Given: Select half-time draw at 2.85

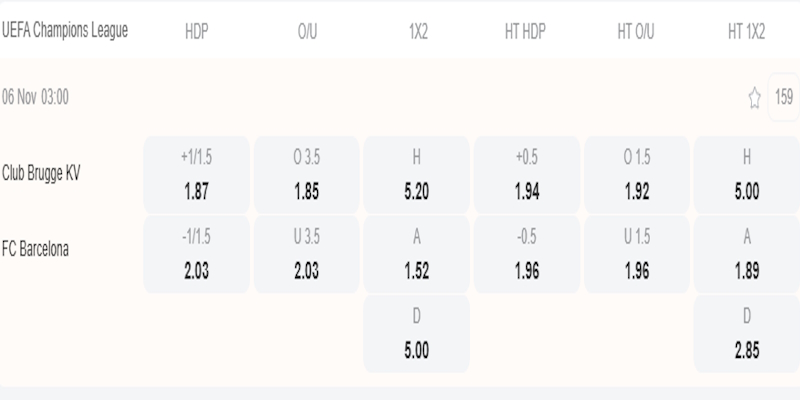Looking at the screenshot, I should click(746, 334).
